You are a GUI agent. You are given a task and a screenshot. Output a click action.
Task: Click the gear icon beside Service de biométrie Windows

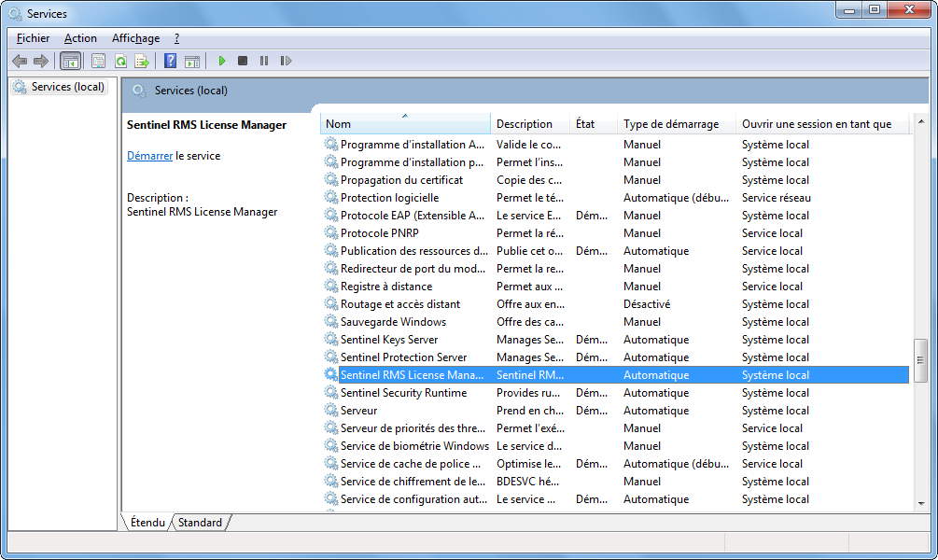(x=330, y=446)
